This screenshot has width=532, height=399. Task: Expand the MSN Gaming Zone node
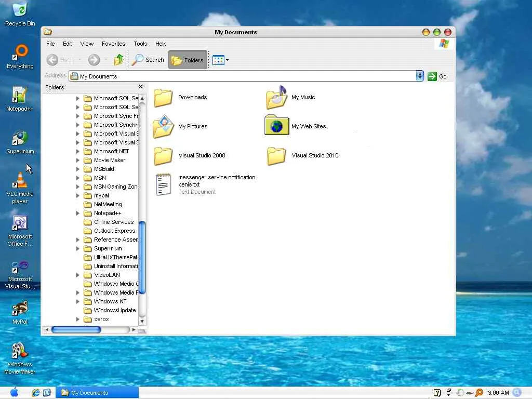(78, 187)
